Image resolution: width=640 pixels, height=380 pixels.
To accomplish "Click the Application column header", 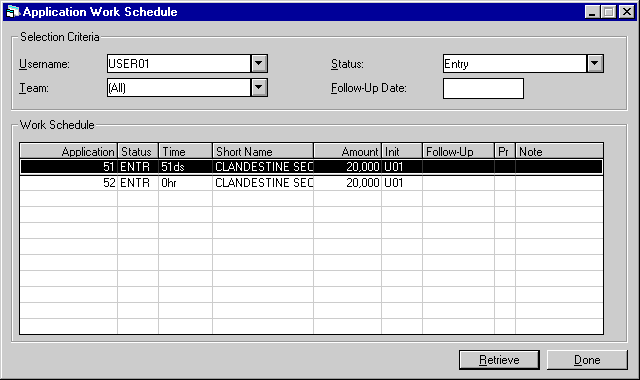I will [69, 151].
